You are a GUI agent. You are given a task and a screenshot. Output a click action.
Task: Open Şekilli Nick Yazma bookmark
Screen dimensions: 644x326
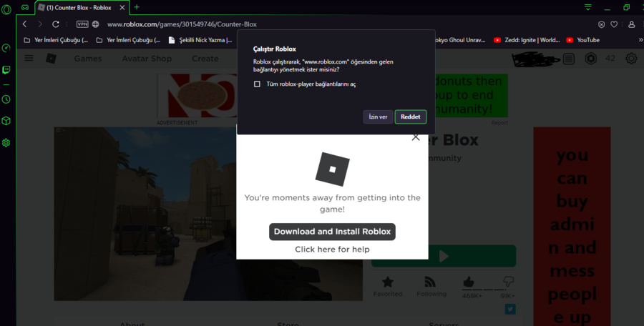(200, 40)
